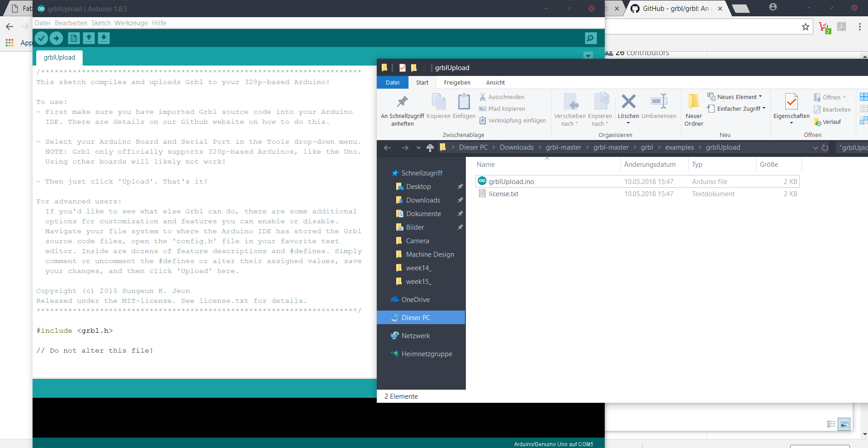Screen dimensions: 868x448
Task: Open the Arduino Serial Monitor
Action: (x=591, y=38)
